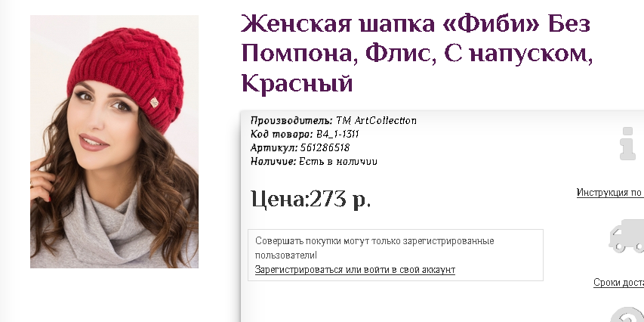Click the word "Красный" in the heading
The height and width of the screenshot is (322, 644).
click(x=297, y=83)
